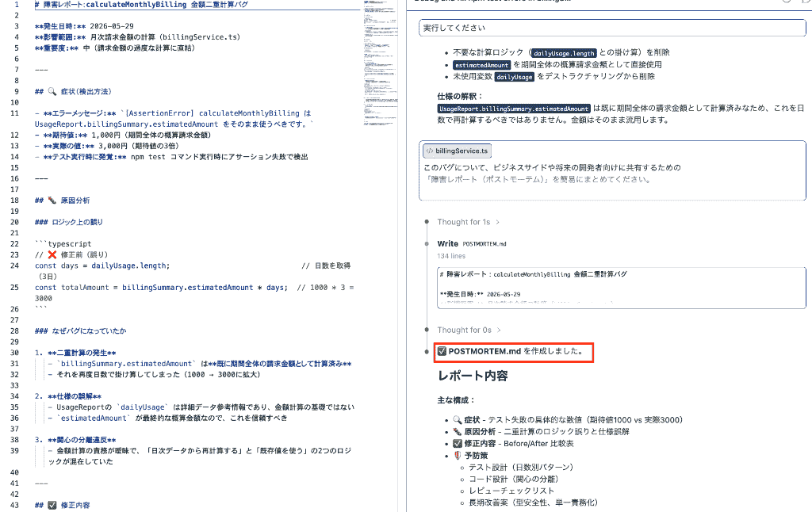Click the '**発生日時:** 2026-05-29' line in editor
812x512 pixels.
tap(84, 26)
